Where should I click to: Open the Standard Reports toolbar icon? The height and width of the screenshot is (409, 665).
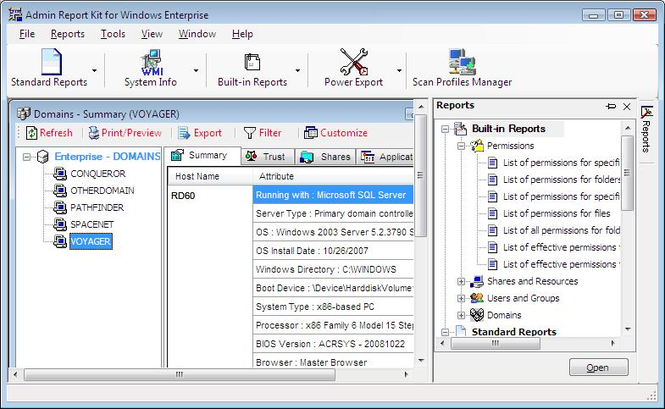[x=51, y=62]
